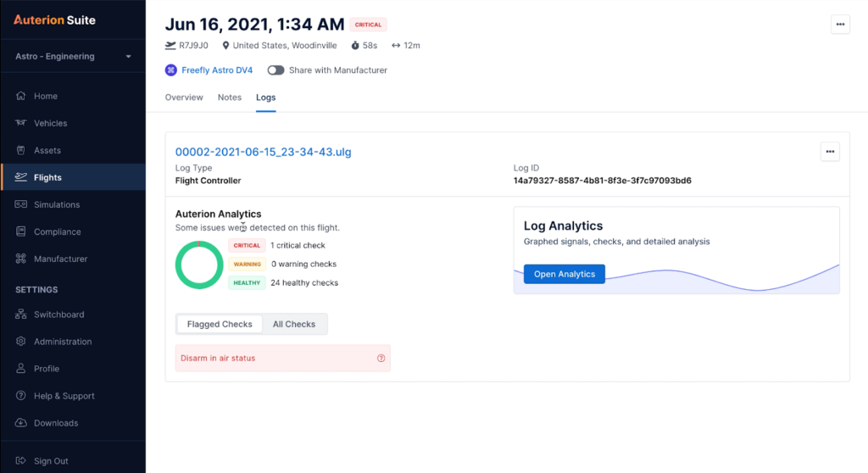Click the Auterion Suite logo

coord(54,20)
